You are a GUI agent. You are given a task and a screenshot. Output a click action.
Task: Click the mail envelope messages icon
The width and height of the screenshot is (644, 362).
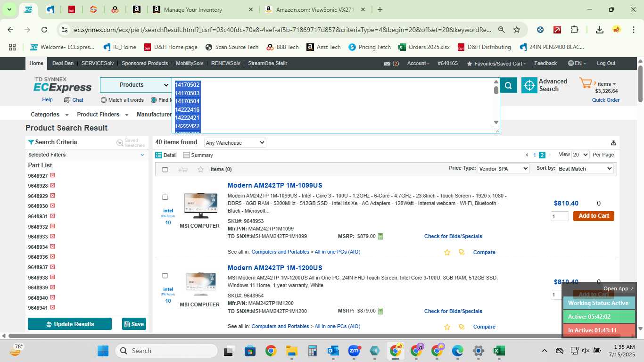coord(387,64)
